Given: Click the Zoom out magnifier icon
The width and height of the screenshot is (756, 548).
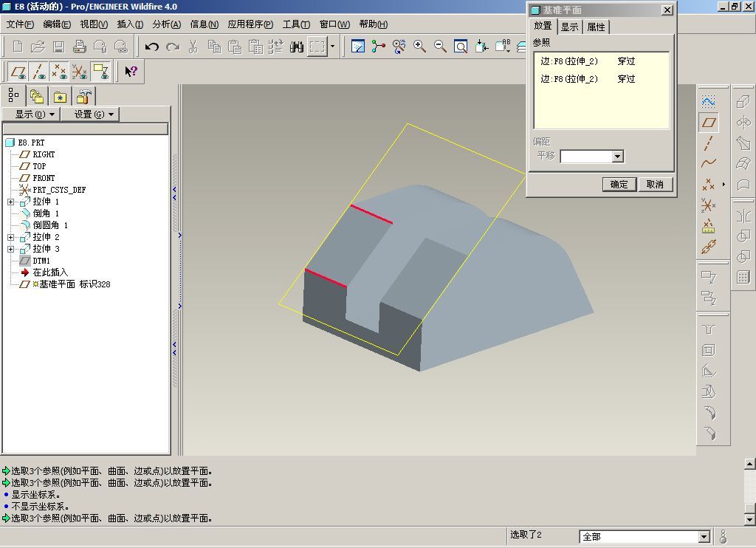Looking at the screenshot, I should (440, 47).
